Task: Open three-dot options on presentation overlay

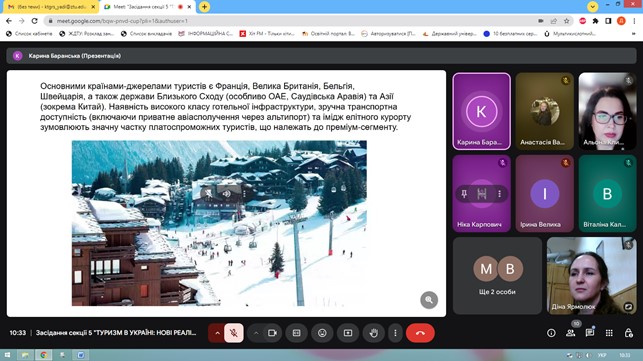Action: click(x=244, y=193)
